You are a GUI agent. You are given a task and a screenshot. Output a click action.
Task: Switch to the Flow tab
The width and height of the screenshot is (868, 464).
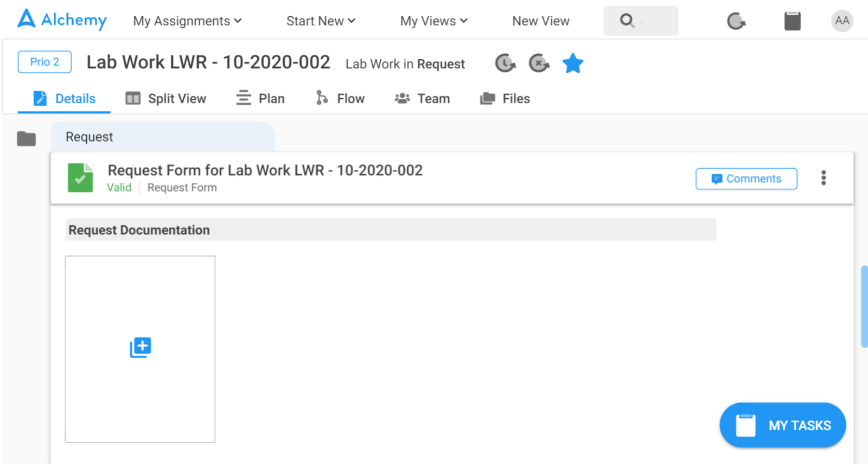[340, 99]
